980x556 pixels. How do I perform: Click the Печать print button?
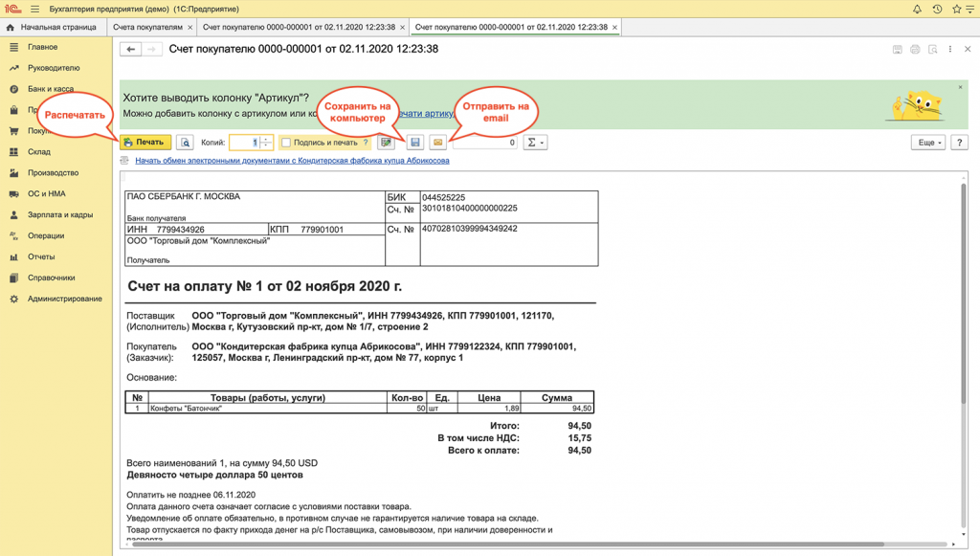click(145, 143)
